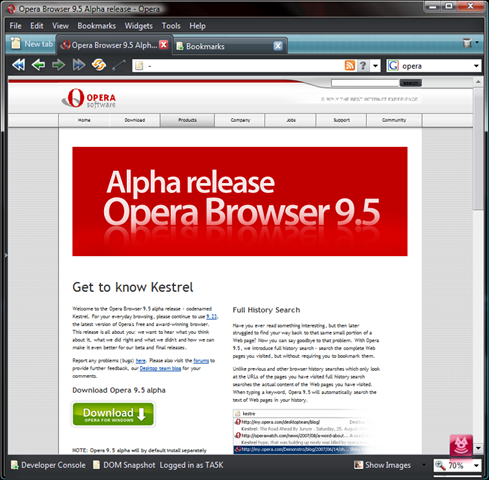Viewport: 489px width, 480px height.
Task: Close the Opera Browser 9.5 Alpha tab
Action: 164,45
